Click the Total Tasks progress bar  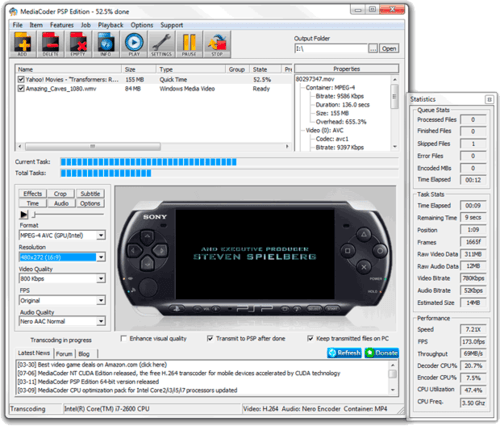point(229,173)
